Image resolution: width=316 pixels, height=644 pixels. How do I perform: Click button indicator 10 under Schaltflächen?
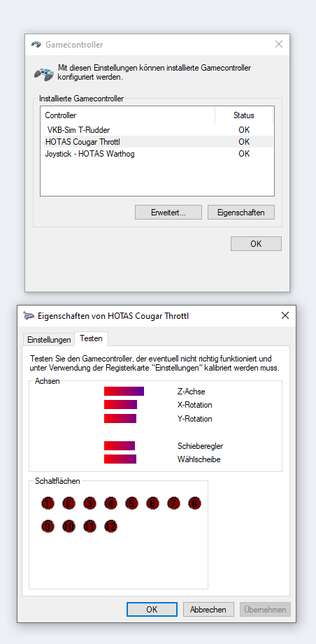tap(69, 526)
